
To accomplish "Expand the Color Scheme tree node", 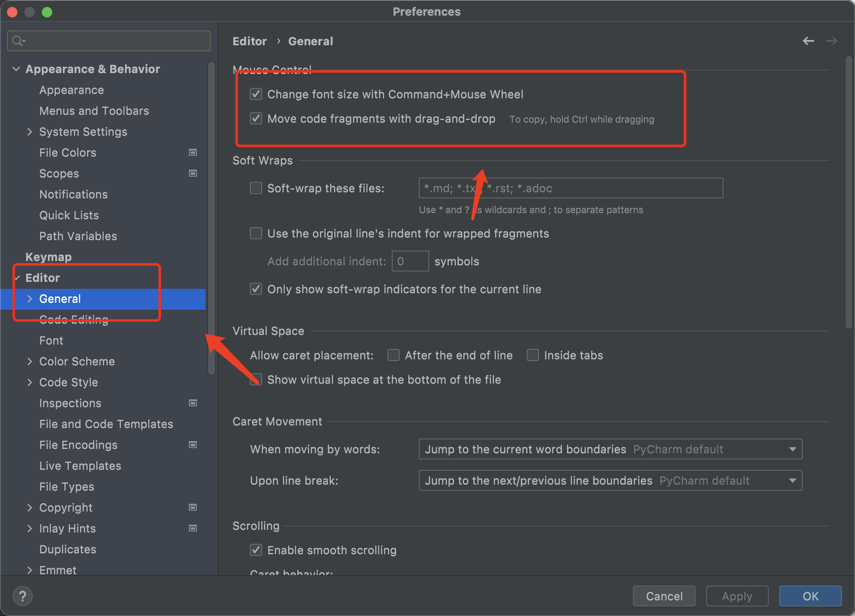I will pyautogui.click(x=30, y=361).
